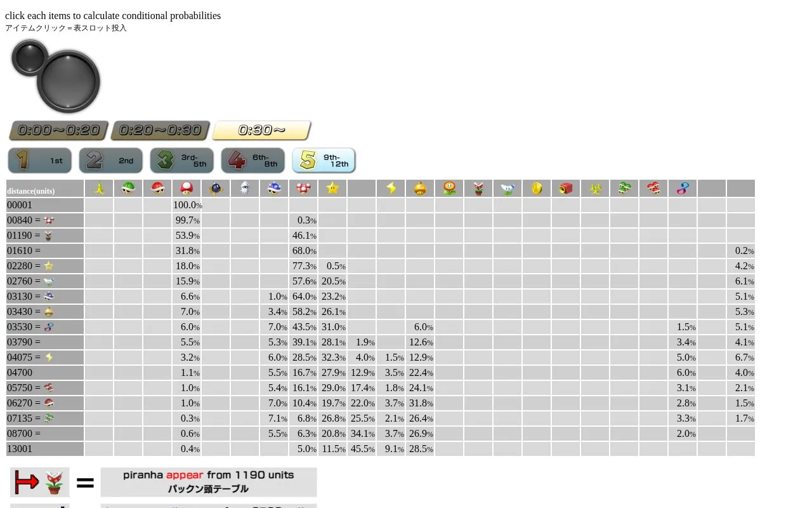
Task: Click the Blooper item icon
Action: tap(245, 188)
